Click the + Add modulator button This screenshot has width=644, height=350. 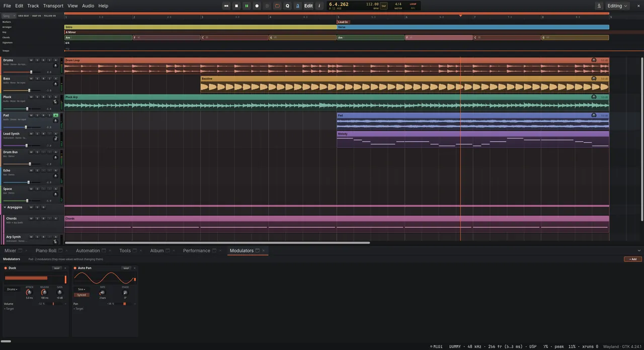pyautogui.click(x=632, y=259)
